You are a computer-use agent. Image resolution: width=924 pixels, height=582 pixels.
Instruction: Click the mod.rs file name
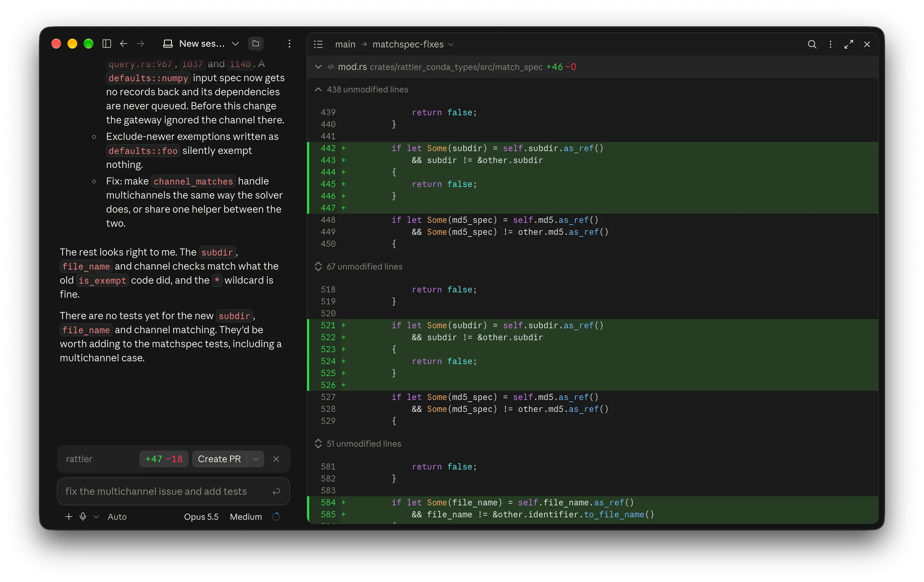[x=352, y=67]
